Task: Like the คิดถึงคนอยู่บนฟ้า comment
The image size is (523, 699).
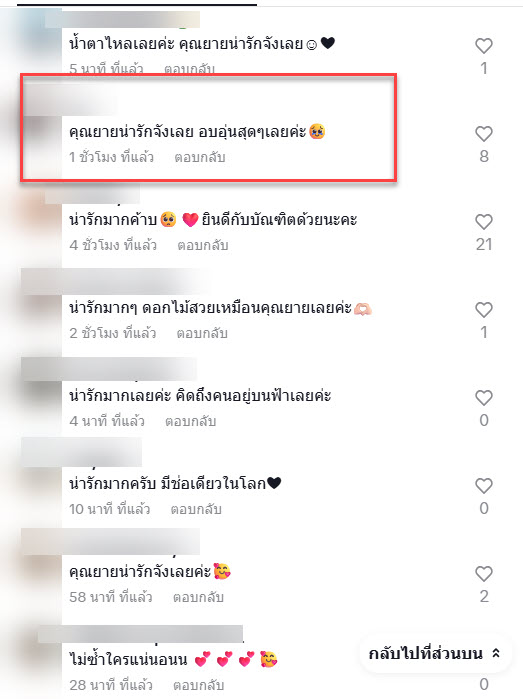Action: click(x=484, y=398)
